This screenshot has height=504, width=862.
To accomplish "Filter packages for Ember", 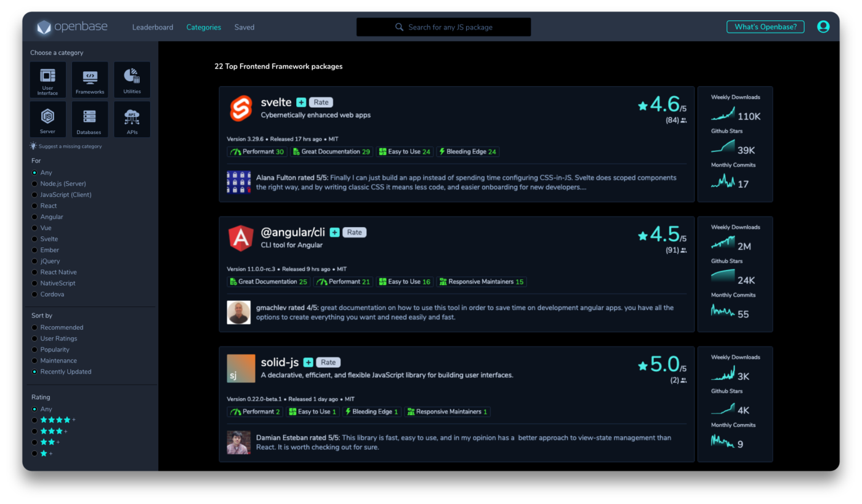I will pos(46,250).
